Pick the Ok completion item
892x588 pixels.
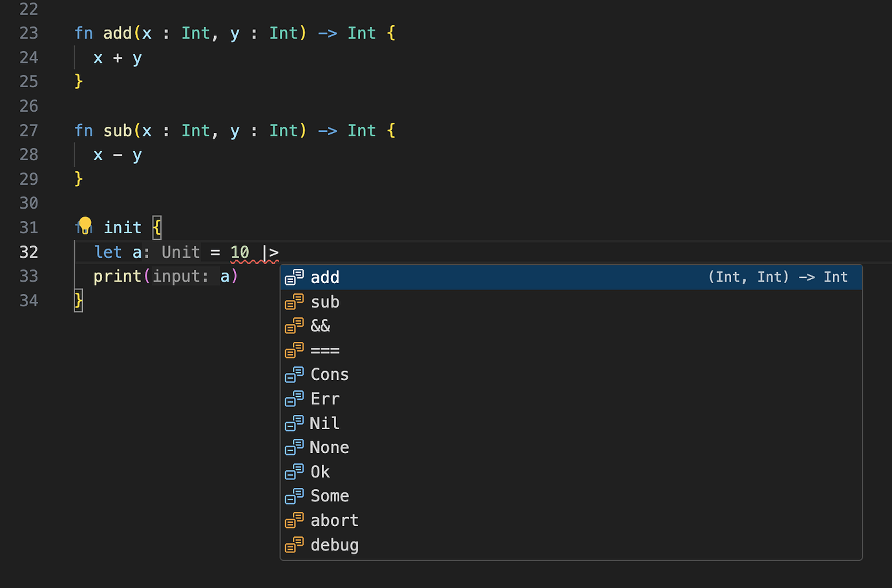click(320, 472)
